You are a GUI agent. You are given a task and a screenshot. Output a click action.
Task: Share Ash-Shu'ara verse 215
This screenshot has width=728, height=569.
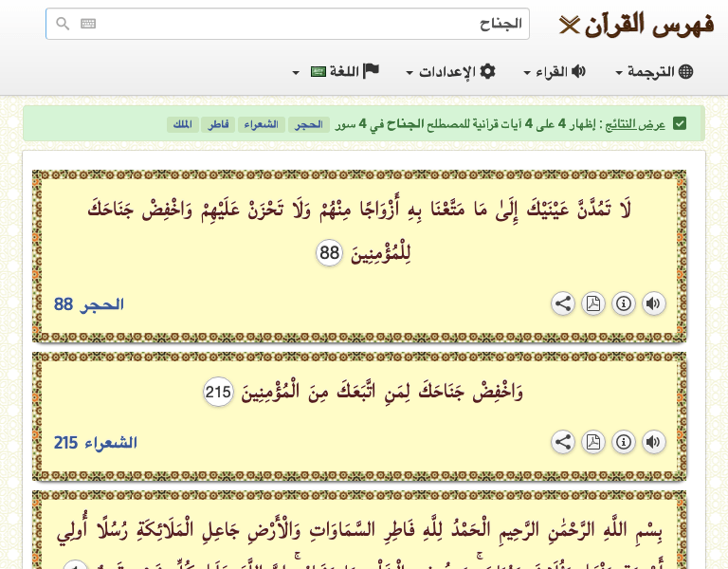(563, 442)
